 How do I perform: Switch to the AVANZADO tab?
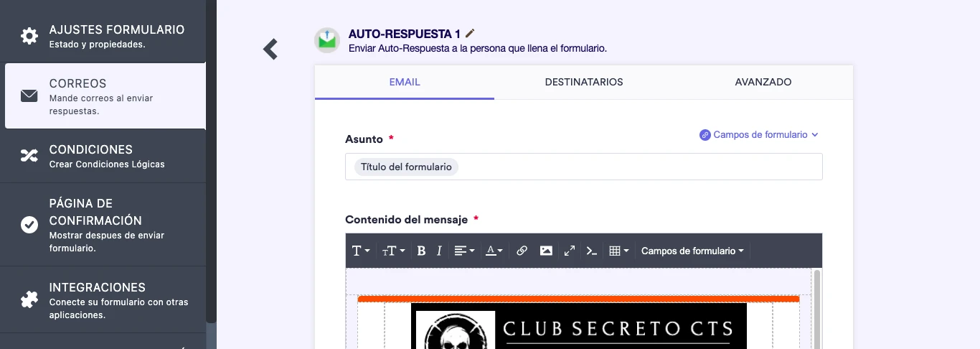763,82
